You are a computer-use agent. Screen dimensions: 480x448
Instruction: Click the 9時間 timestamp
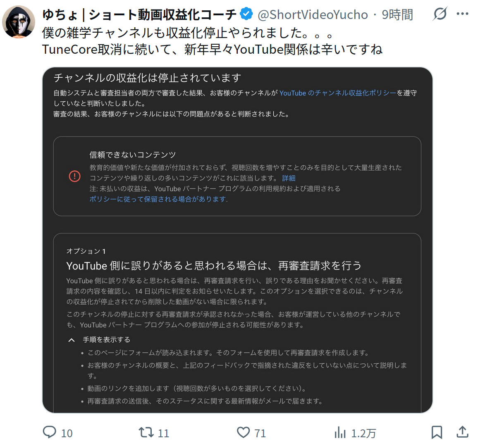click(397, 15)
